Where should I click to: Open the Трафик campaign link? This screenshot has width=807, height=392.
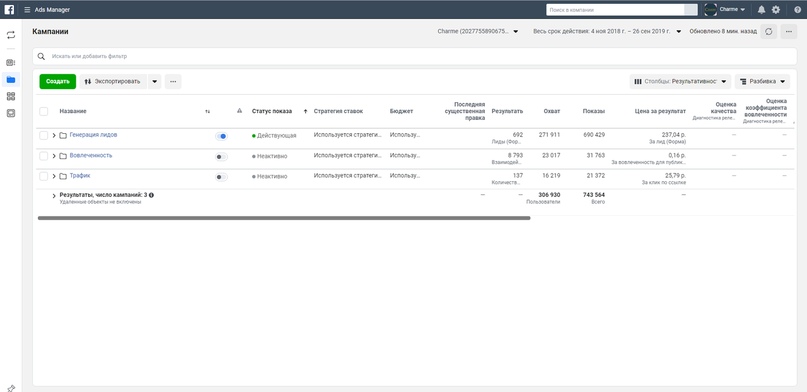(80, 175)
